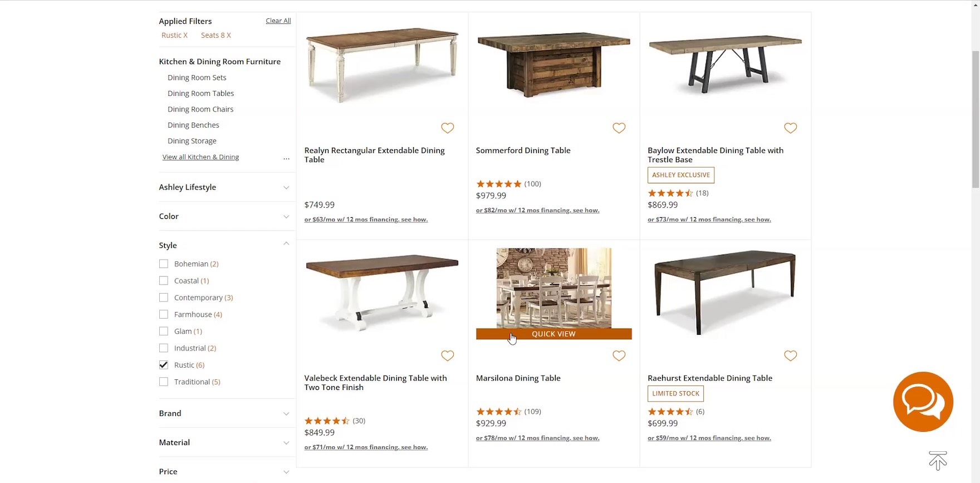Save Valebeck Extendable Dining Table to favorites
Screen dimensions: 980x483
(x=447, y=355)
